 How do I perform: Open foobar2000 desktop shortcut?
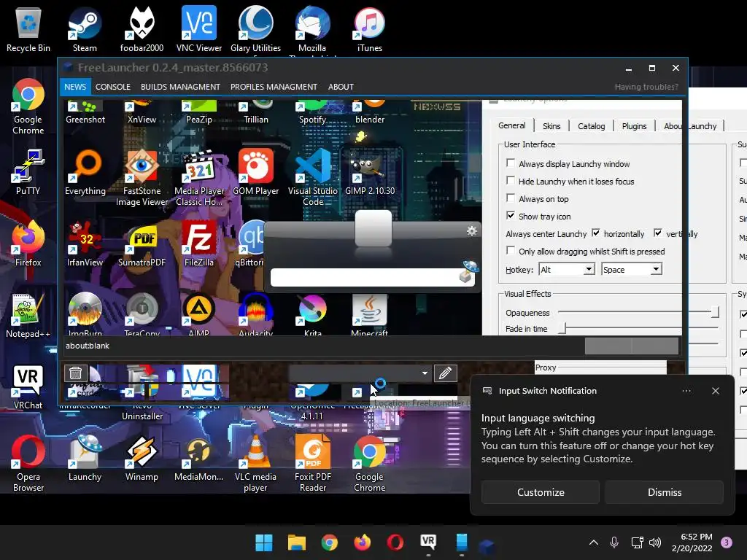pos(142,29)
